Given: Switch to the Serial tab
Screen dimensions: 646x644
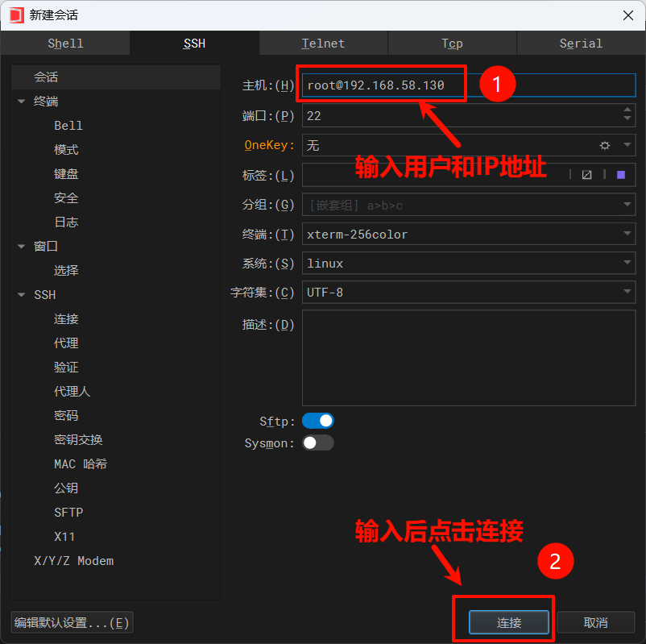Looking at the screenshot, I should pyautogui.click(x=581, y=44).
